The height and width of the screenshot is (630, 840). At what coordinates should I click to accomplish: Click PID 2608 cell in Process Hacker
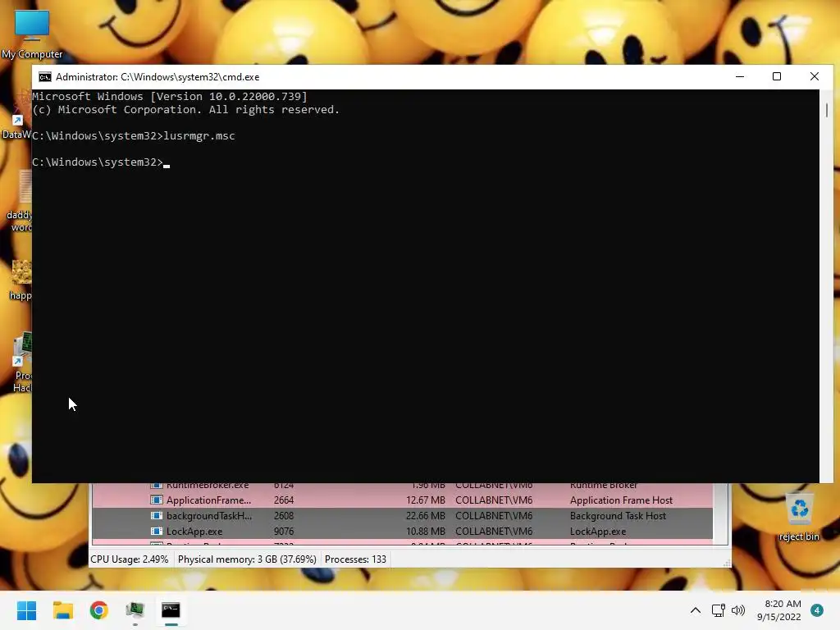tap(283, 516)
